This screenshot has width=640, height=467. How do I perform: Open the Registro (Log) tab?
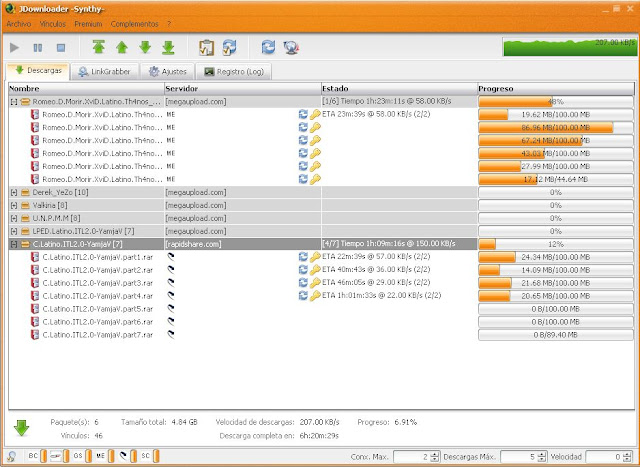(233, 71)
